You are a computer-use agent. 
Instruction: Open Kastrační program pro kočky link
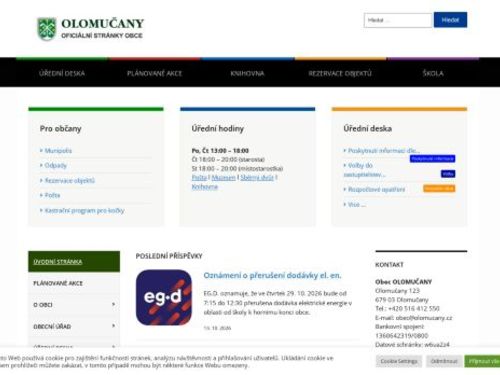[85, 210]
